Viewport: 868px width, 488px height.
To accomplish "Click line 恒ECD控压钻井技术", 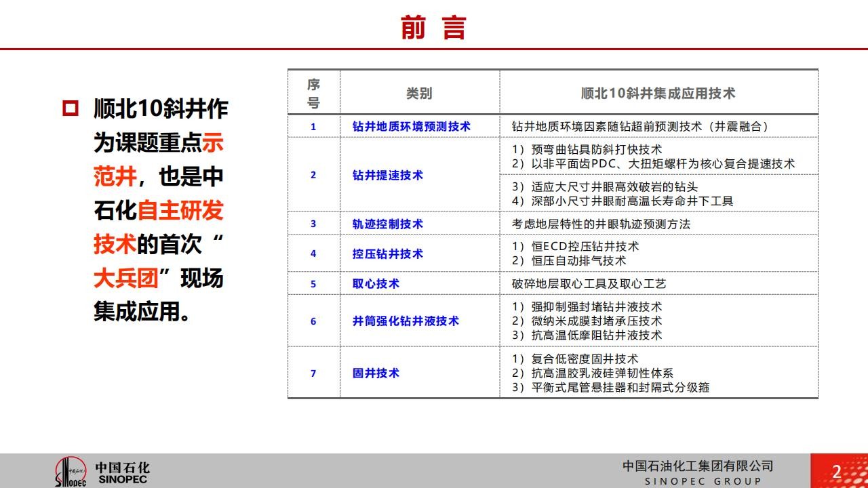I will click(x=585, y=246).
